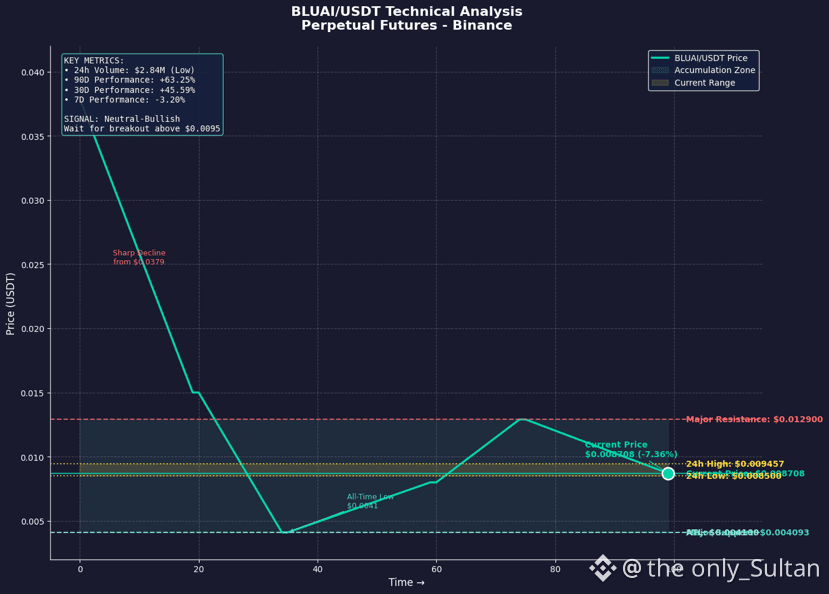Click the "24h Low: $0.008500" label
The height and width of the screenshot is (594, 829).
click(x=734, y=476)
